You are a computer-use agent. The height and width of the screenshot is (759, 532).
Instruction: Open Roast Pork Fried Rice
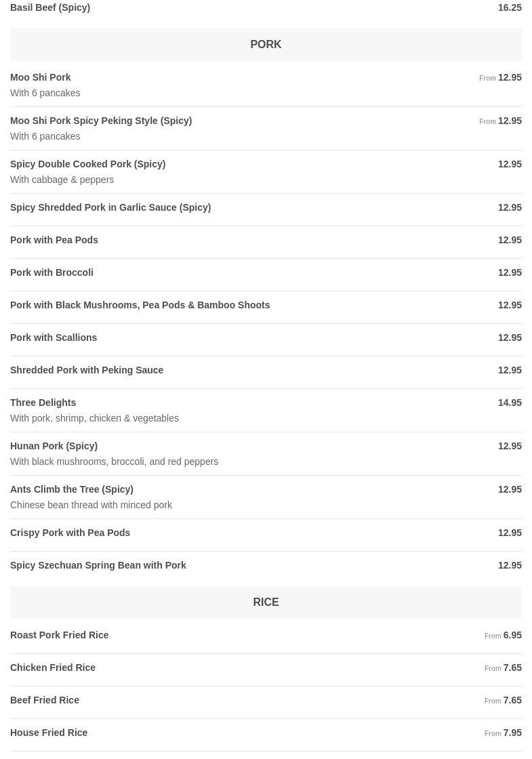tap(60, 636)
